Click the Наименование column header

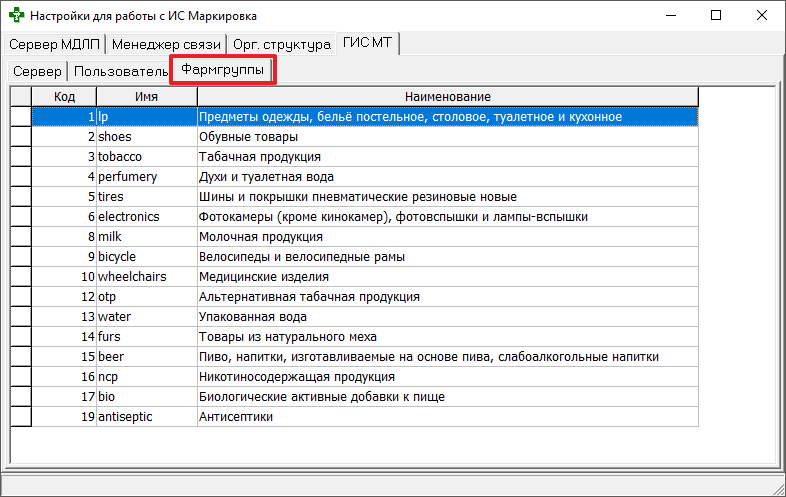click(x=446, y=96)
